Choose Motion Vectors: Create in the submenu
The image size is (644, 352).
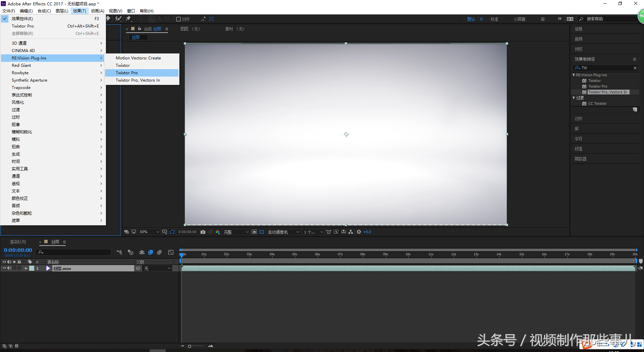[x=142, y=58]
